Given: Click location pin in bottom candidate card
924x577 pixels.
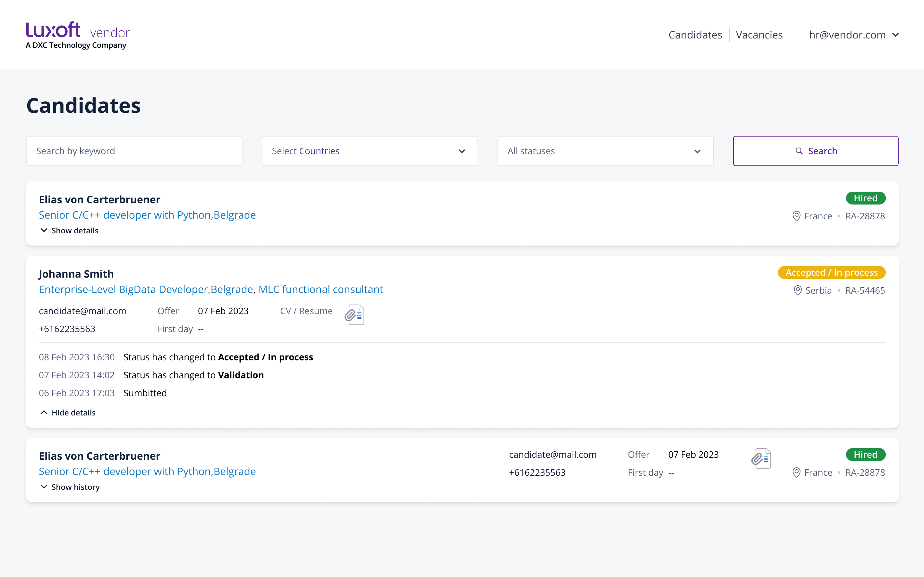Looking at the screenshot, I should (797, 472).
